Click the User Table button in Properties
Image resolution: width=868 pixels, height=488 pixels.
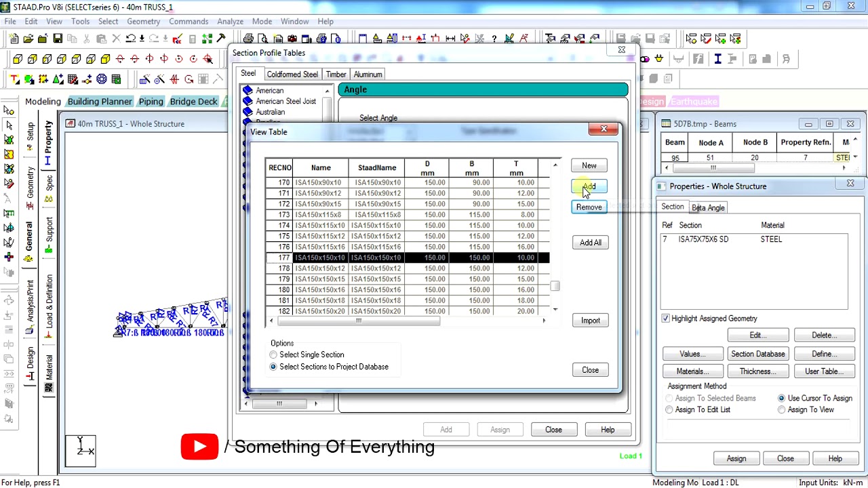click(x=824, y=371)
